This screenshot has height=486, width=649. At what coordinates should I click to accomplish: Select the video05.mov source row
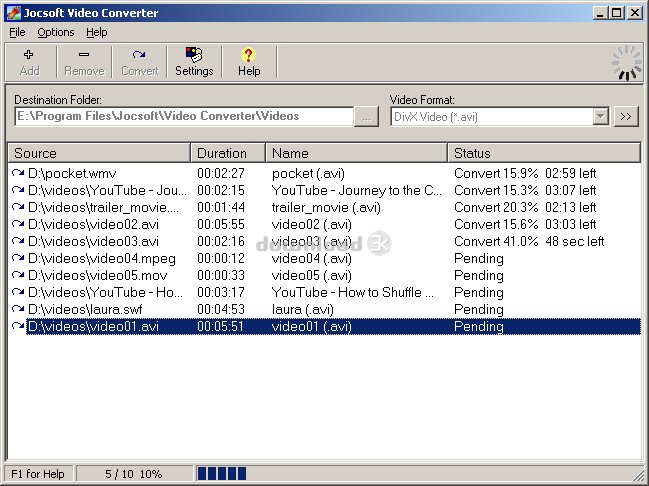coord(325,275)
